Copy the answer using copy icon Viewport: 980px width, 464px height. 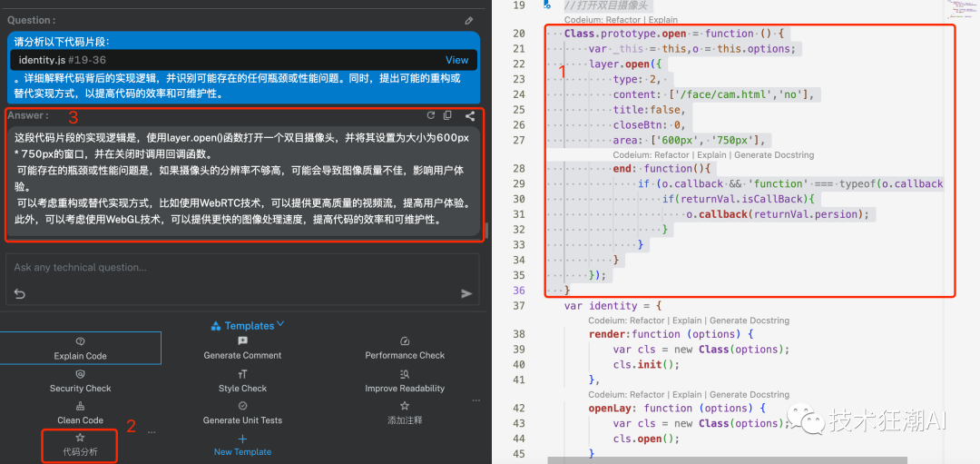[x=447, y=115]
